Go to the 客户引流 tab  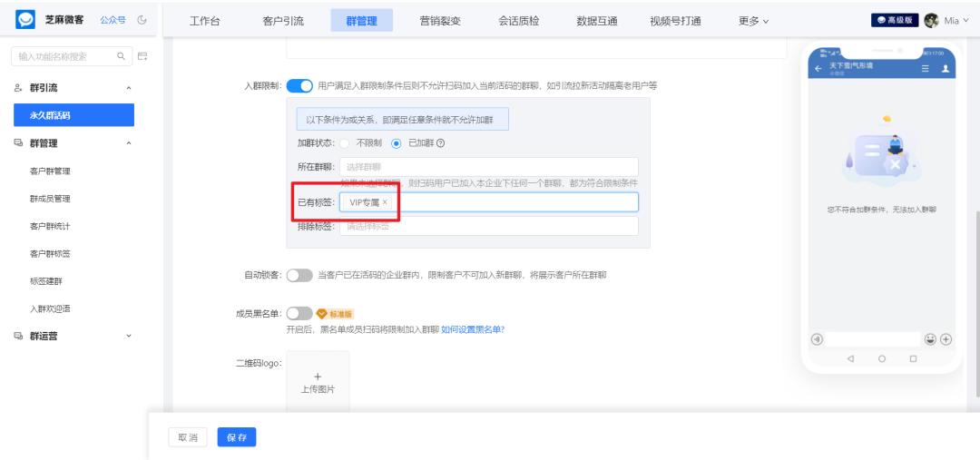(283, 21)
